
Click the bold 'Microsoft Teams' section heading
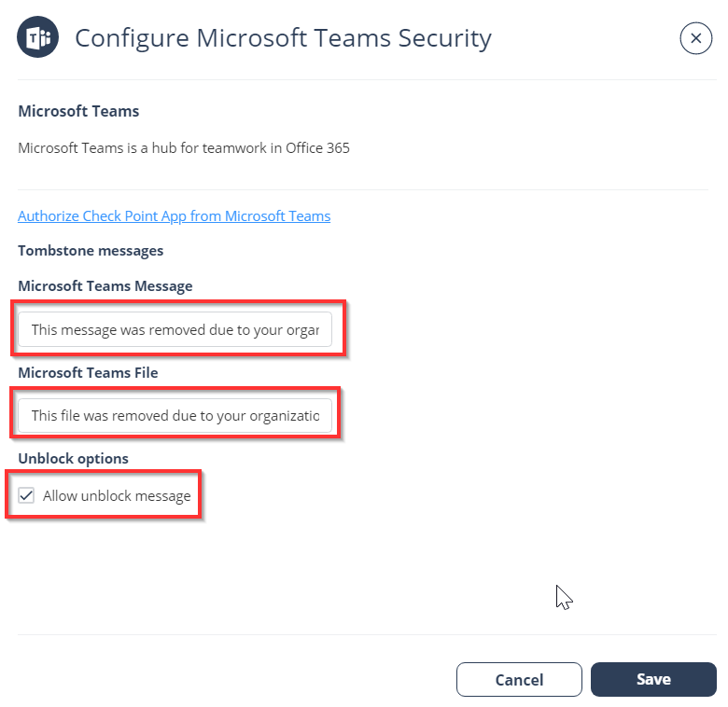[78, 111]
